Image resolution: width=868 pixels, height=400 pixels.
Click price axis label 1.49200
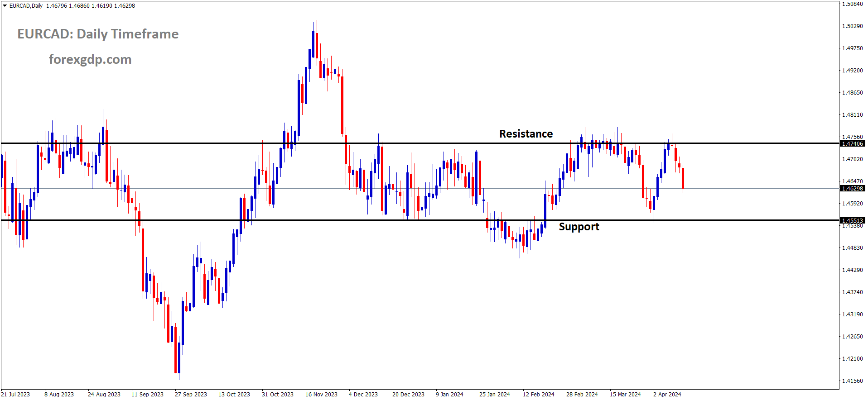(852, 71)
